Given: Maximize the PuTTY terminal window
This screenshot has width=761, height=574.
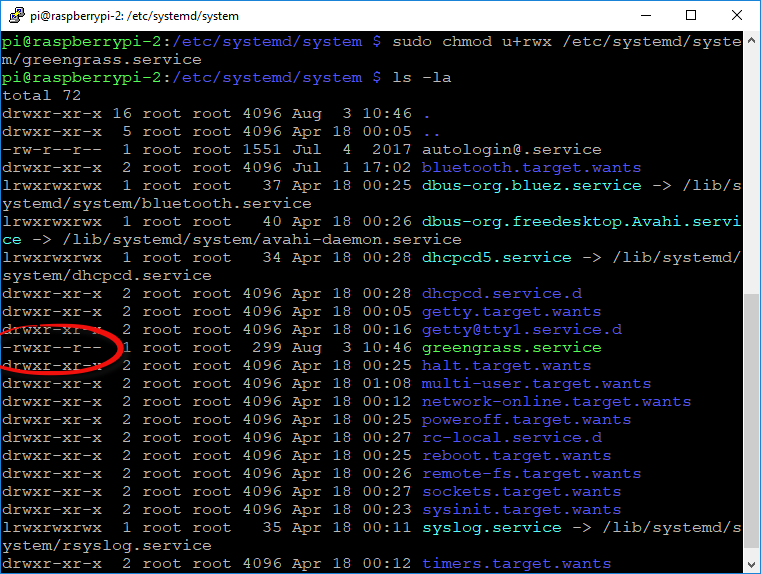Looking at the screenshot, I should coord(691,16).
